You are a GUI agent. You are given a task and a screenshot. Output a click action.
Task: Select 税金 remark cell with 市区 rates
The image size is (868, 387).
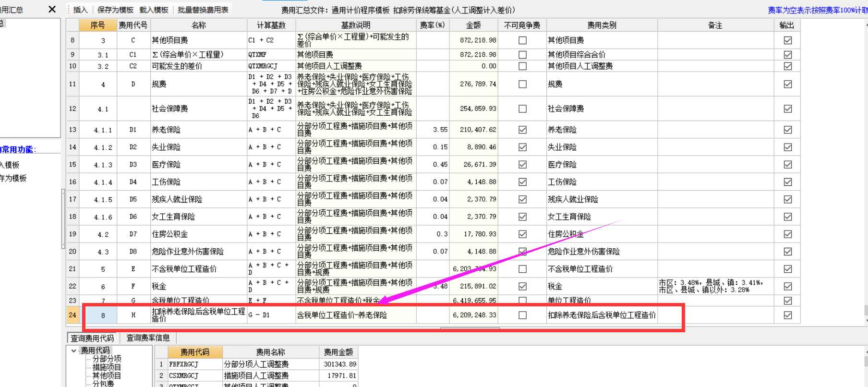[715, 286]
